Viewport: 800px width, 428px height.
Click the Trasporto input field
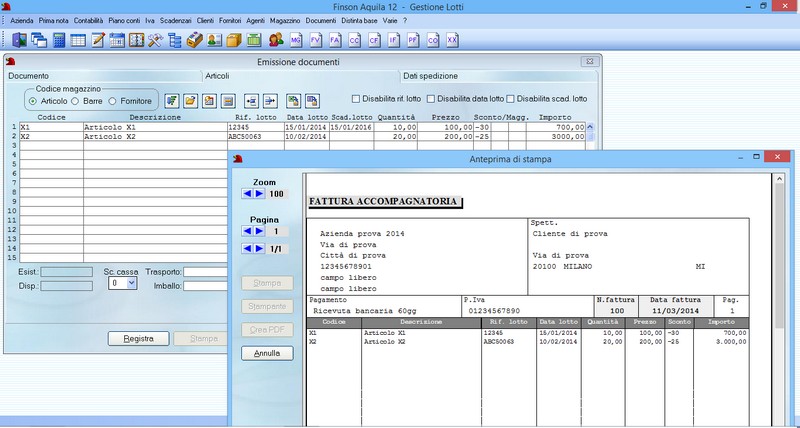[x=205, y=272]
